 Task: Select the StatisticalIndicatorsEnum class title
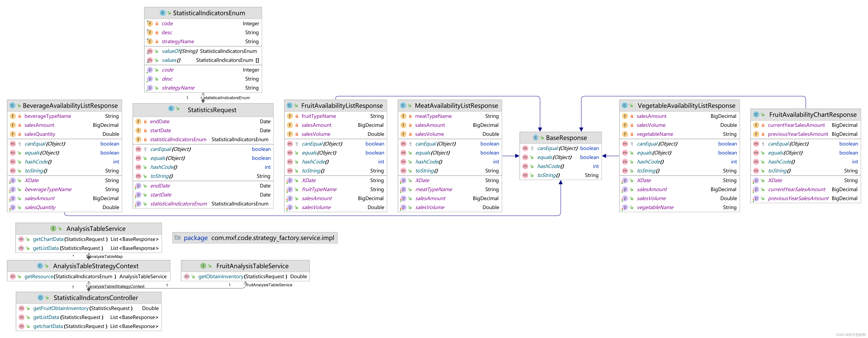point(209,13)
